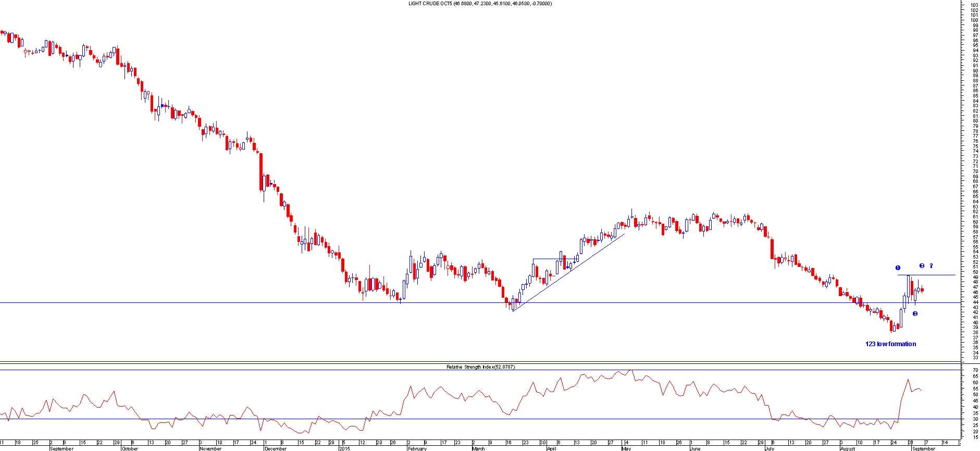Image resolution: width=980 pixels, height=451 pixels.
Task: Click the October label on date axis
Action: tap(130, 448)
